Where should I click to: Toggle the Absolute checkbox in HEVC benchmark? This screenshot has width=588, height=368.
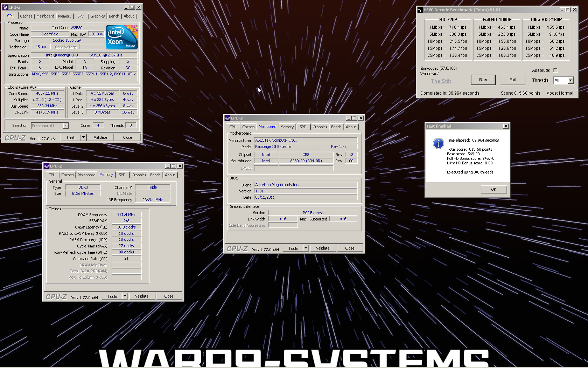tap(555, 70)
